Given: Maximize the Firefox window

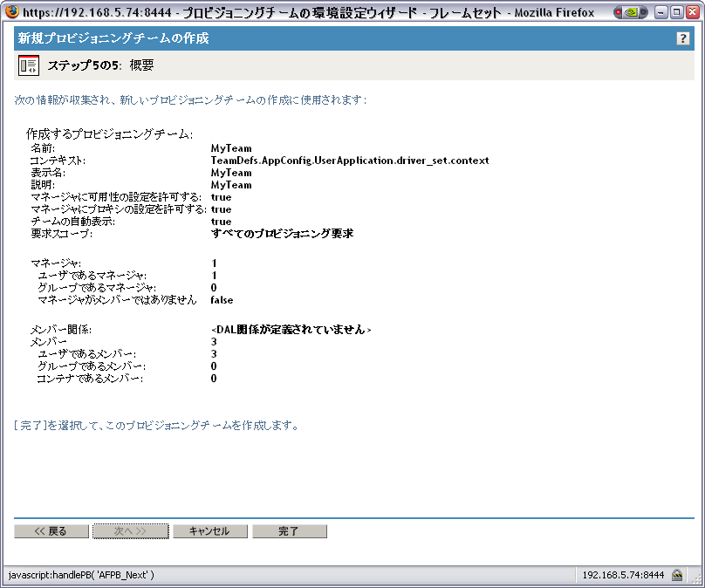Looking at the screenshot, I should [x=676, y=12].
